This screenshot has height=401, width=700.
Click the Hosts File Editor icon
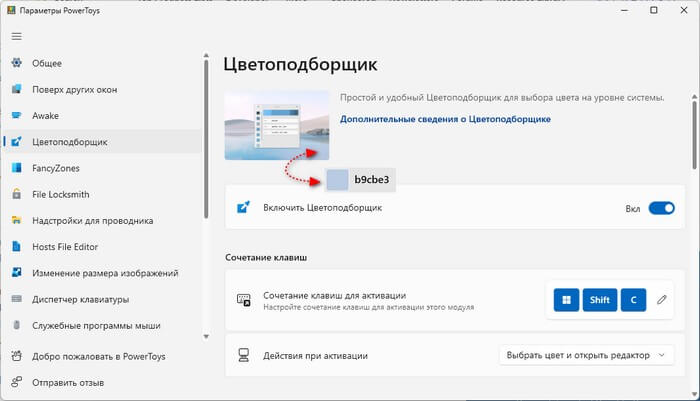coord(17,246)
